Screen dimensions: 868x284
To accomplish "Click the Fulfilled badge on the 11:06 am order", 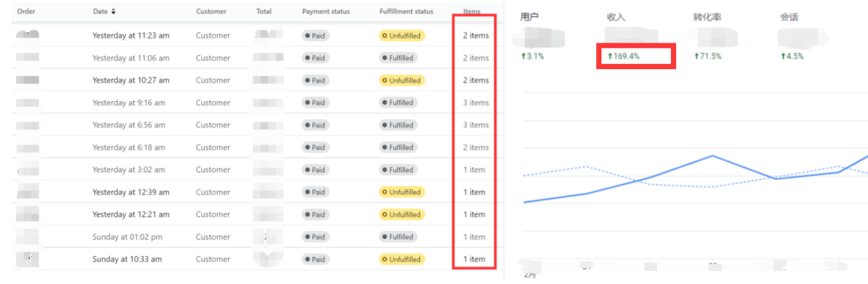I will pyautogui.click(x=398, y=58).
